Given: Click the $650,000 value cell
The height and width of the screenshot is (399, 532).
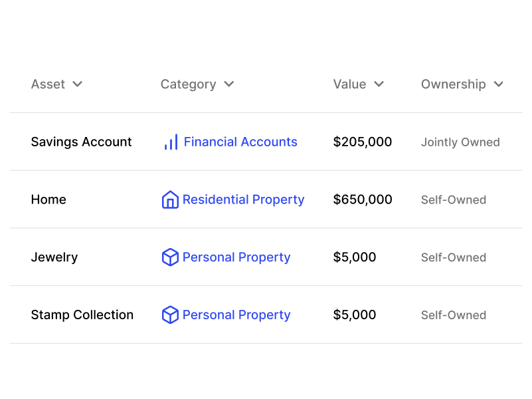Looking at the screenshot, I should [363, 199].
